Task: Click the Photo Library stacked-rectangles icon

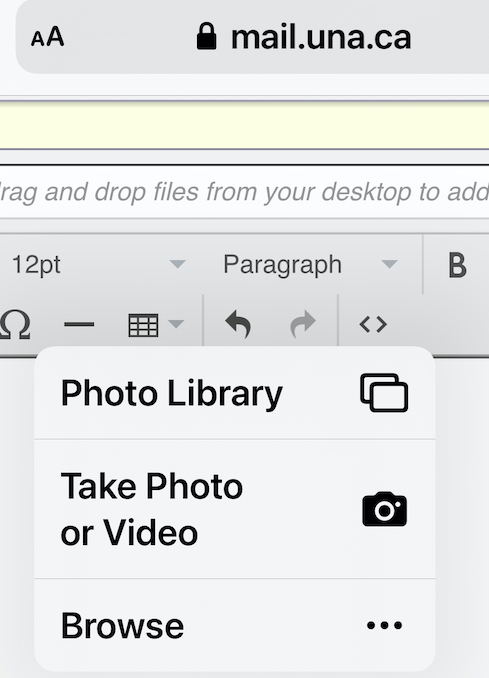Action: 384,393
